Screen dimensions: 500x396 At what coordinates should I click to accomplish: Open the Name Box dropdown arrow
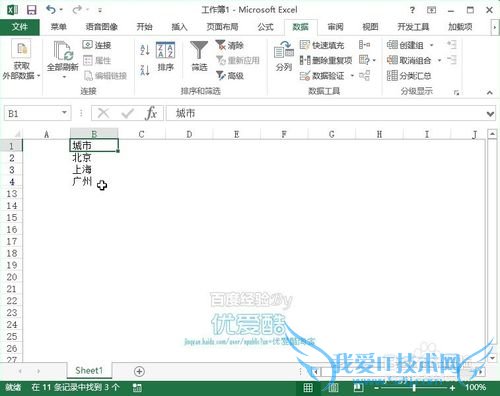64,113
